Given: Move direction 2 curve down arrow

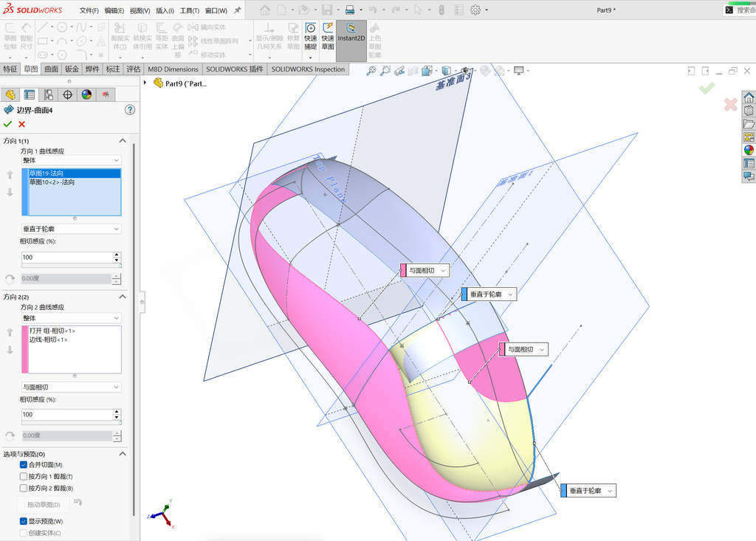Looking at the screenshot, I should coord(10,350).
